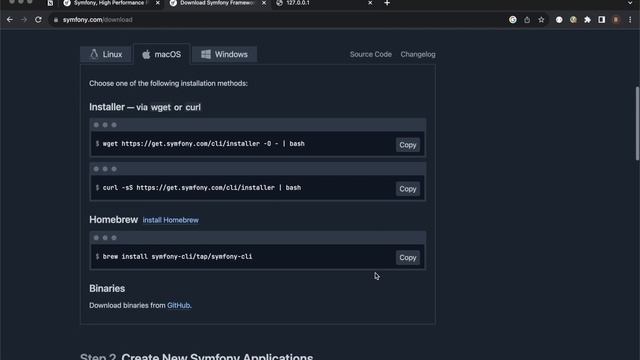
Task: Open the Source Code link
Action: click(371, 54)
